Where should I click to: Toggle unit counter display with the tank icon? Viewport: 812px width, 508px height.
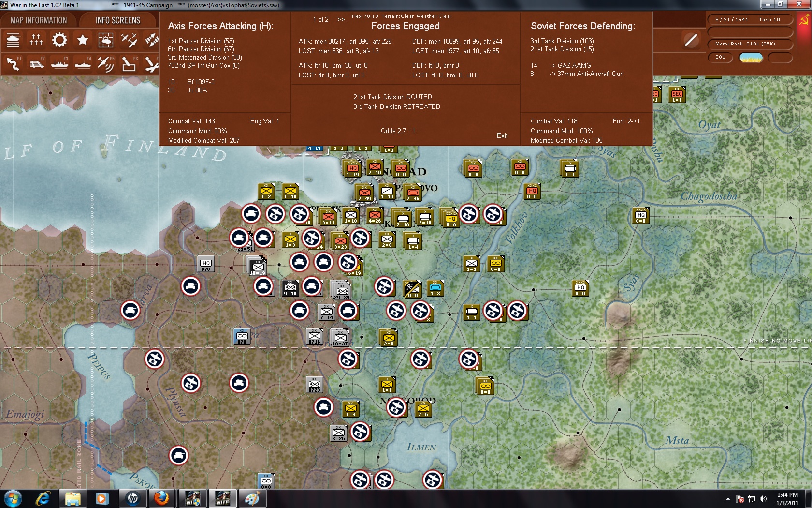click(x=13, y=40)
